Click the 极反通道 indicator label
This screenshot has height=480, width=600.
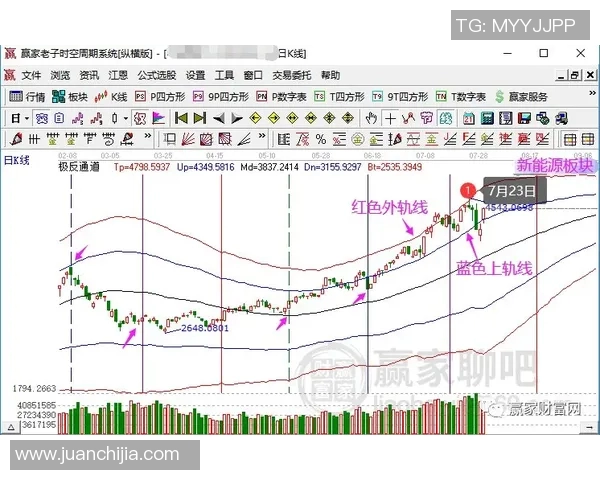79,167
